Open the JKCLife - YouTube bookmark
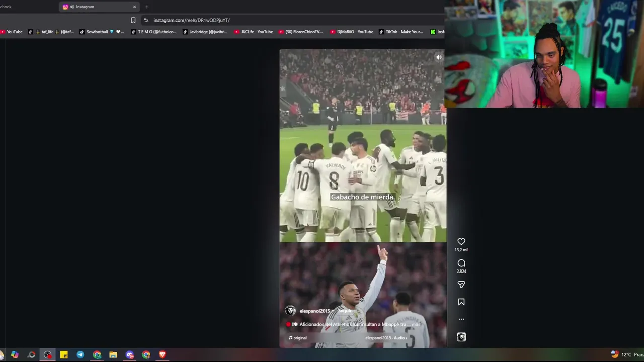Image resolution: width=644 pixels, height=362 pixels. [254, 32]
